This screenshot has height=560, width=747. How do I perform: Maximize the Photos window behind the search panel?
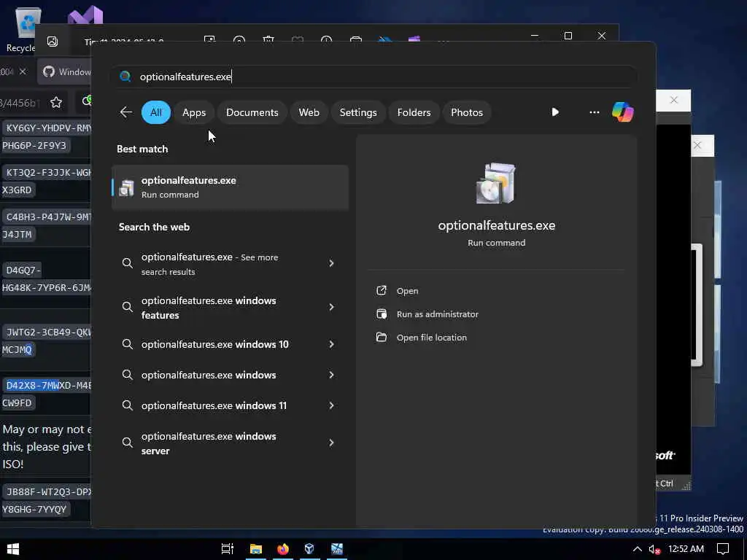(568, 36)
